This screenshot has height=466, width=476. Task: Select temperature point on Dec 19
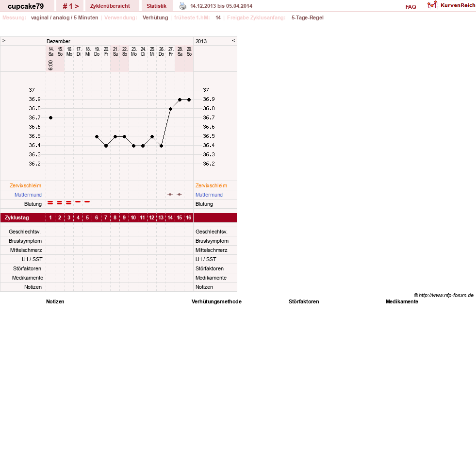[x=97, y=137]
